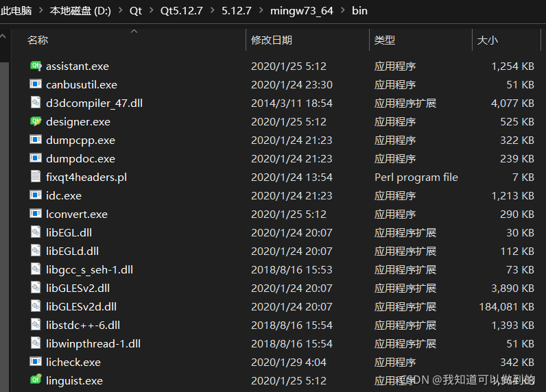The width and height of the screenshot is (546, 392).
Task: Click the canbusutil.exe file icon
Action: [36, 84]
